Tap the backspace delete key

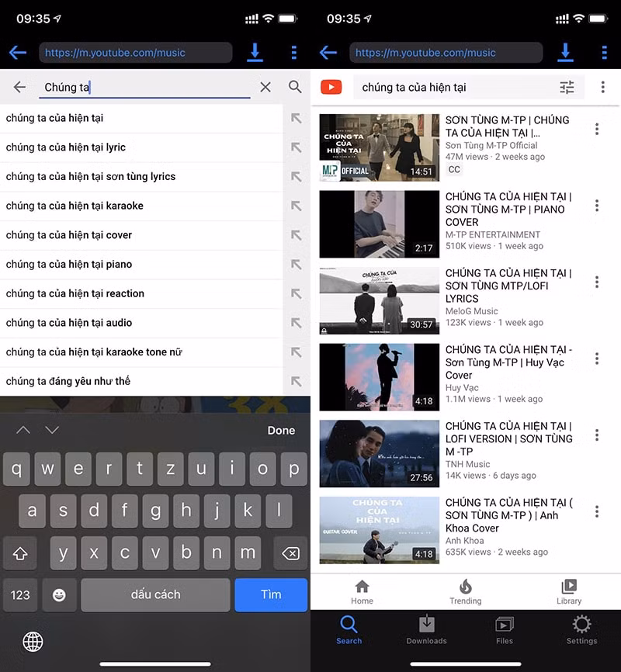pos(291,552)
